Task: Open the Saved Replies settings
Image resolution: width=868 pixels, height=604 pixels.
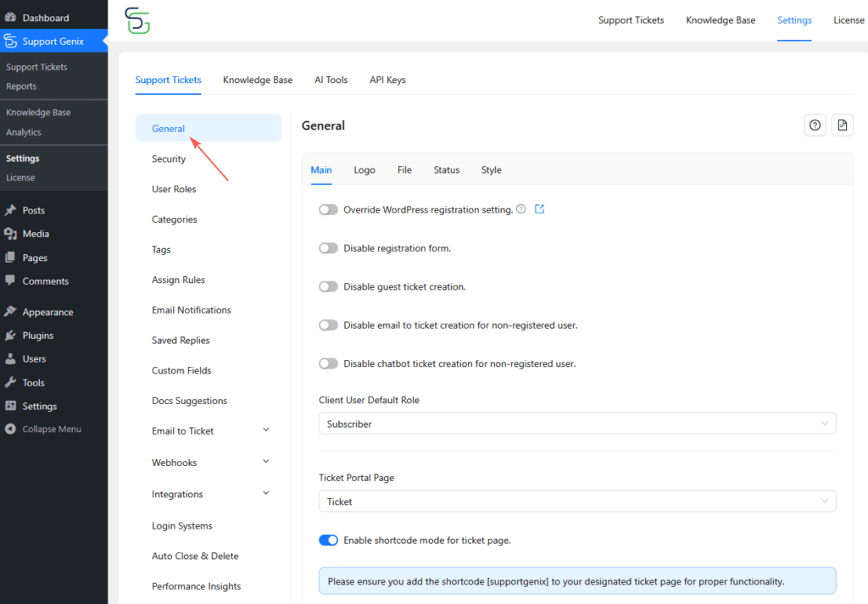Action: [182, 340]
